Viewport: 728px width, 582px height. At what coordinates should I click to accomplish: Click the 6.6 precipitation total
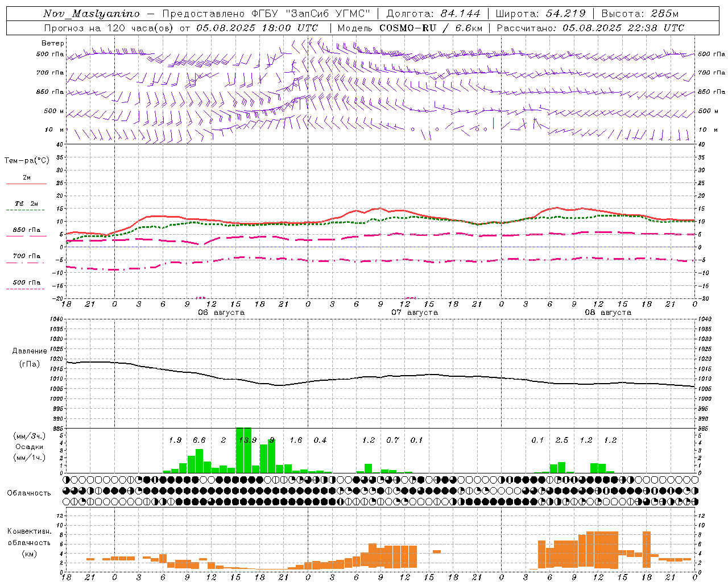click(x=199, y=440)
